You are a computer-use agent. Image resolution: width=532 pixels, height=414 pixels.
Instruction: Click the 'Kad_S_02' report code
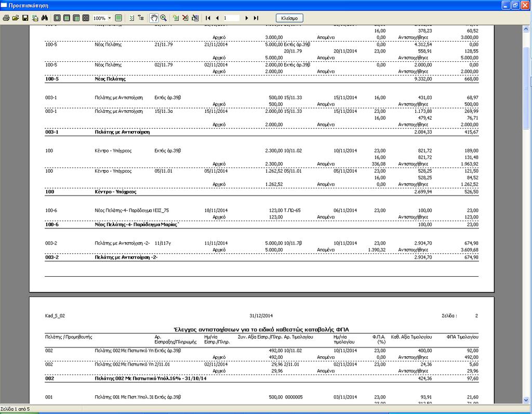click(55, 316)
